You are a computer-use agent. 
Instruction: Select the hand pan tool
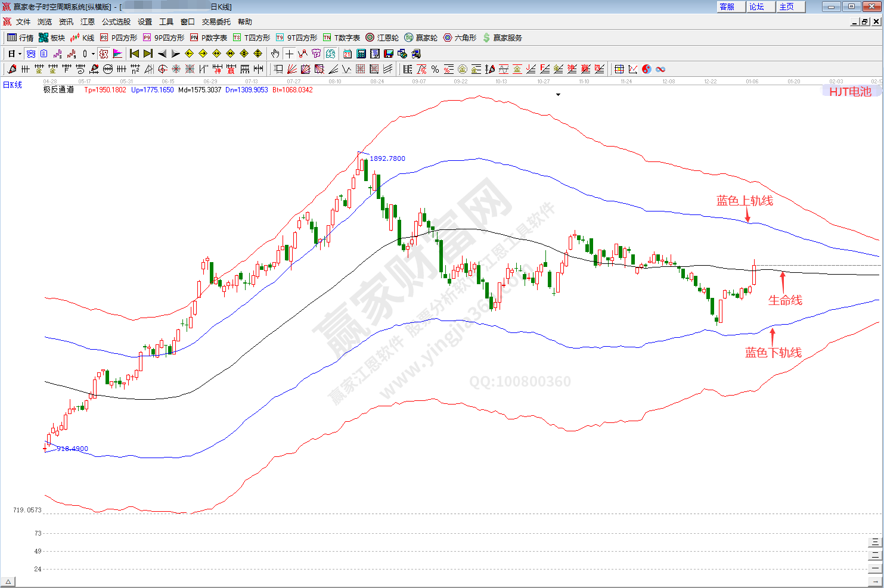pyautogui.click(x=275, y=54)
